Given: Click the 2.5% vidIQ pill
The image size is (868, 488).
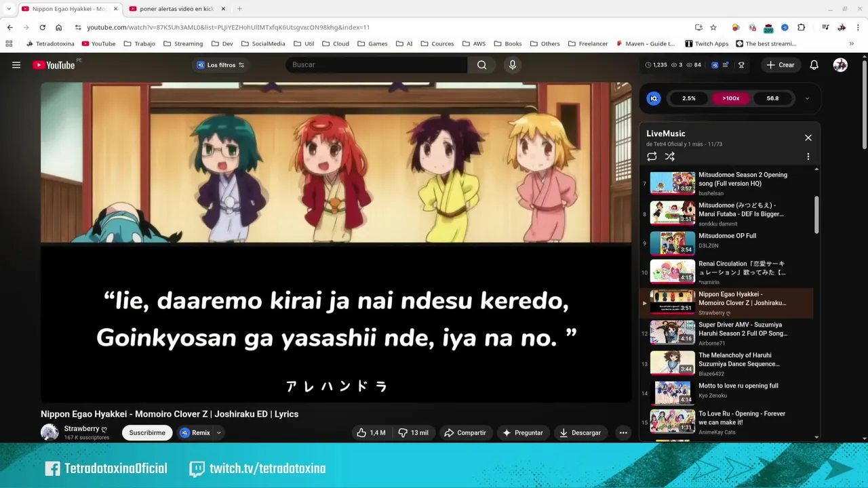Looking at the screenshot, I should 688,98.
